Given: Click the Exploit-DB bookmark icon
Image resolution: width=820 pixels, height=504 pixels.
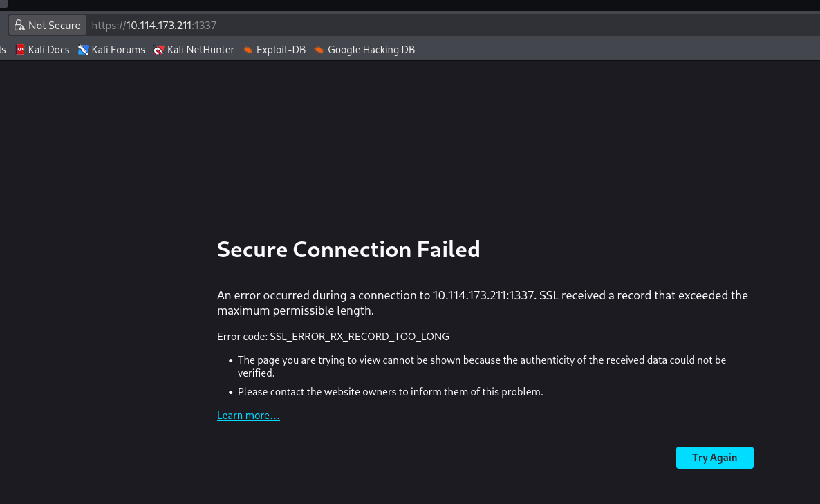Looking at the screenshot, I should point(248,50).
